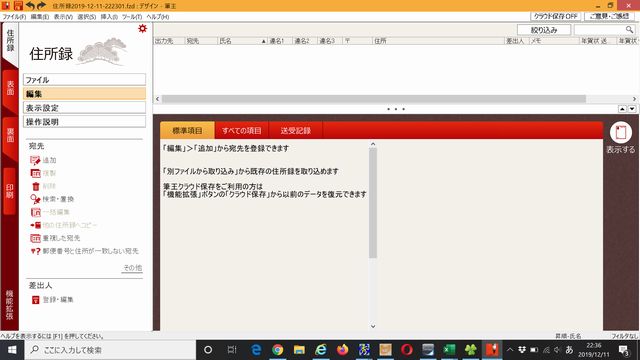Screen dimensions: 640x360
Task: Click the redo arrow in title bar
Action: (41, 5)
